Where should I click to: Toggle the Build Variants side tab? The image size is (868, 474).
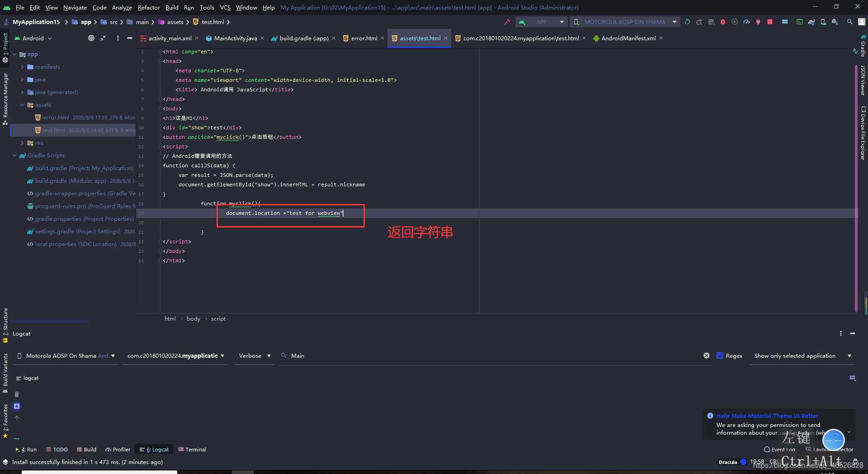click(5, 373)
